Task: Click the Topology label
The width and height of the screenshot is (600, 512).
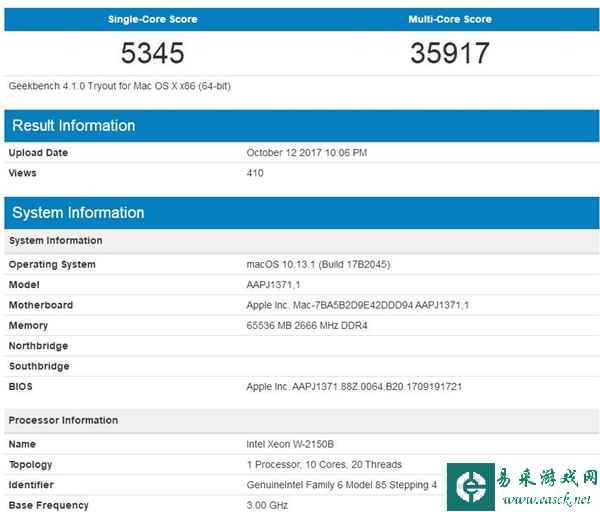Action: point(30,465)
